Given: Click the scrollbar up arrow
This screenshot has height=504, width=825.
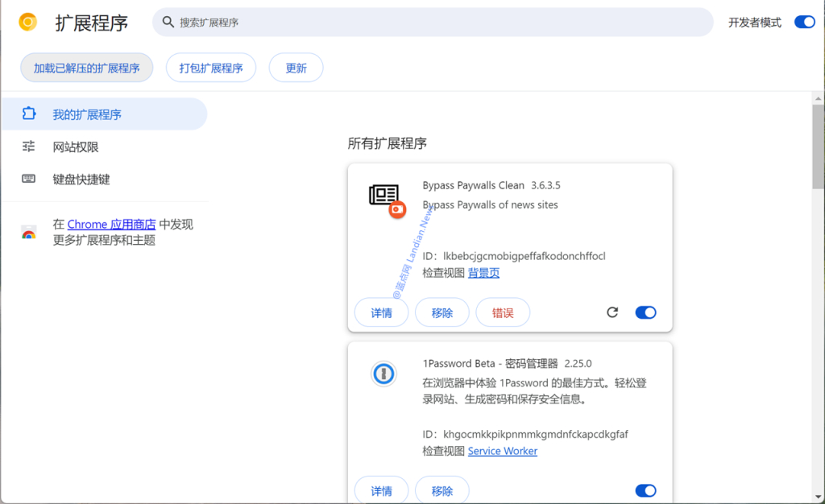Looking at the screenshot, I should 819,98.
